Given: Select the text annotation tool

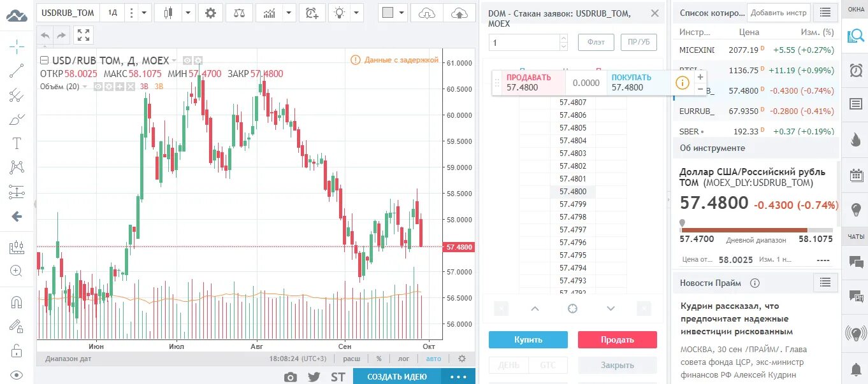Looking at the screenshot, I should [x=17, y=143].
